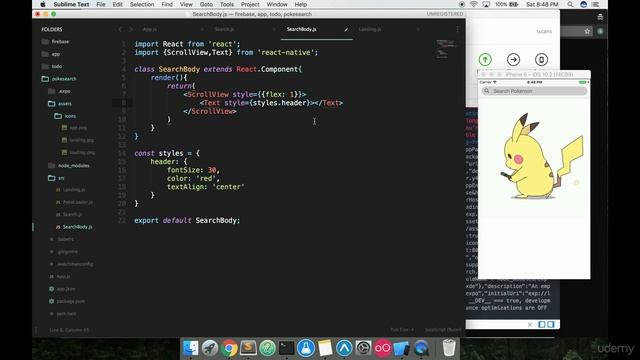Open Simulator app icon in dock

(x=402, y=348)
